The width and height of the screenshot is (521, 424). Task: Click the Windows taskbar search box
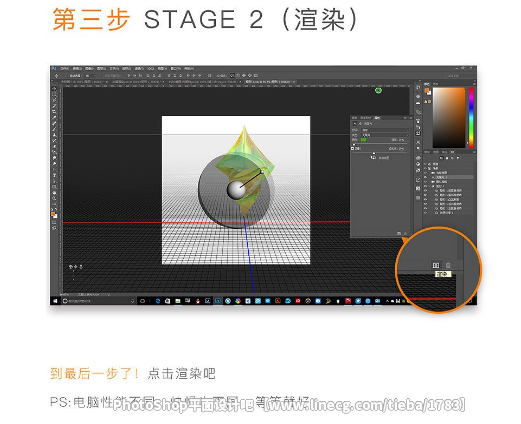98,301
